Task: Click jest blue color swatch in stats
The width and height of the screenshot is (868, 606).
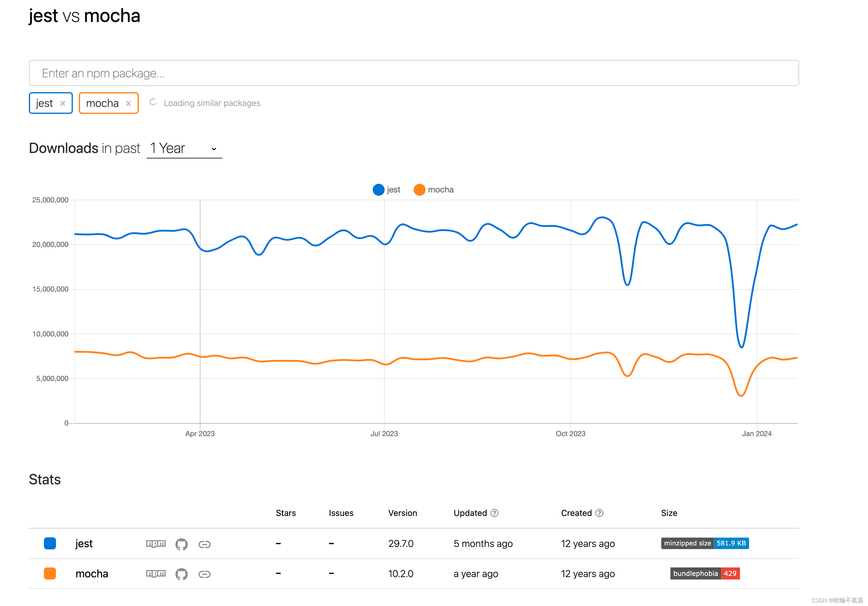Action: point(50,543)
